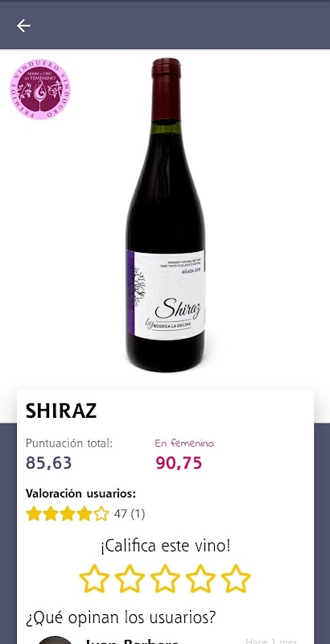Viewport: 330px width, 644px height.
Task: Open the Shiraz bottle image
Action: coord(166,215)
